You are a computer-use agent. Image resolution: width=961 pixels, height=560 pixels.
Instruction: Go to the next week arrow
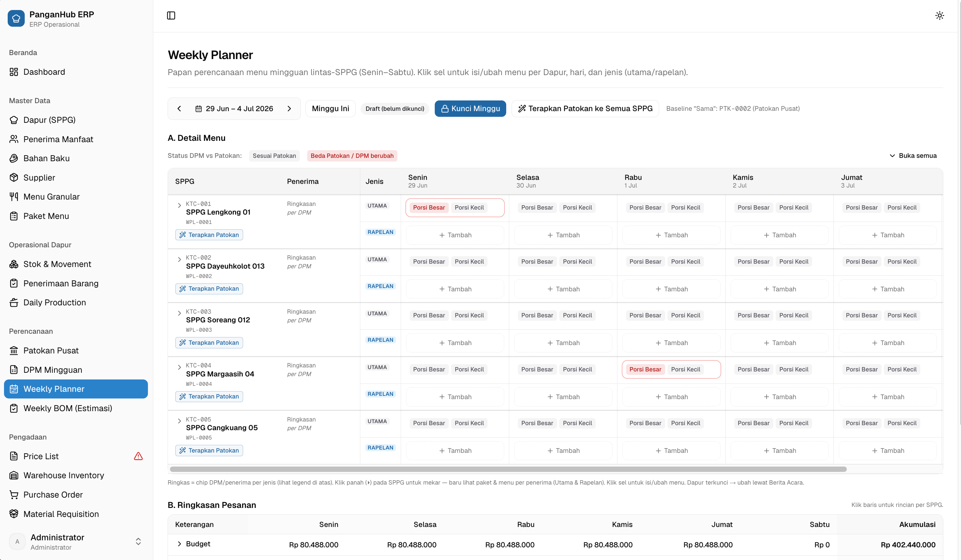(289, 109)
